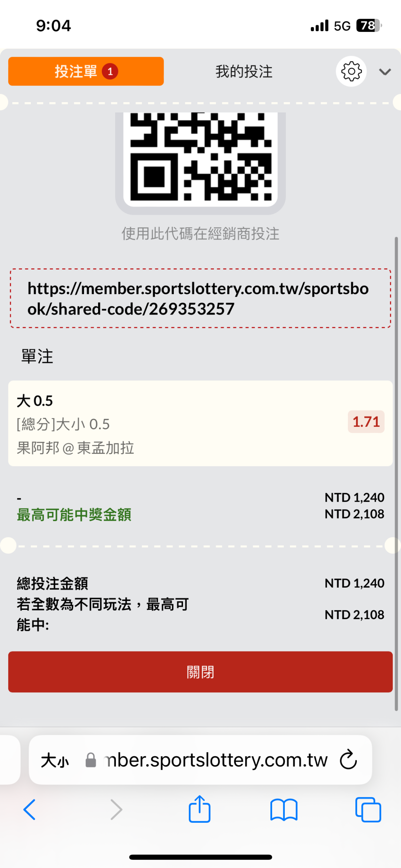
Task: Collapse the bet slip with chevron
Action: pyautogui.click(x=385, y=72)
